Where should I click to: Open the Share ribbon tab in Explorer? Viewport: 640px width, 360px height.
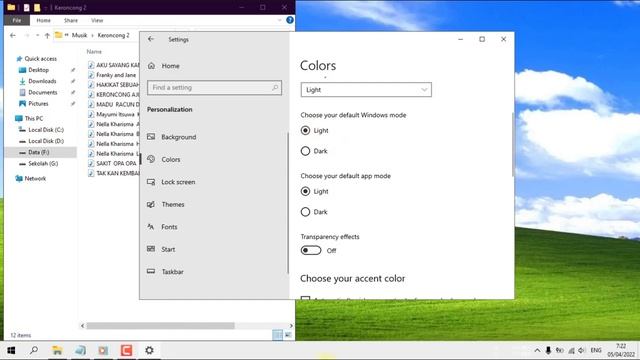(71, 20)
